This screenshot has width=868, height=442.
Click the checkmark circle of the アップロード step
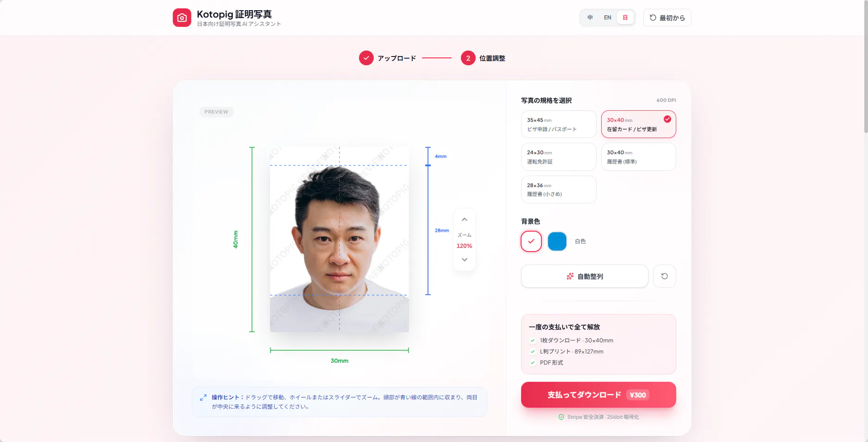[366, 58]
